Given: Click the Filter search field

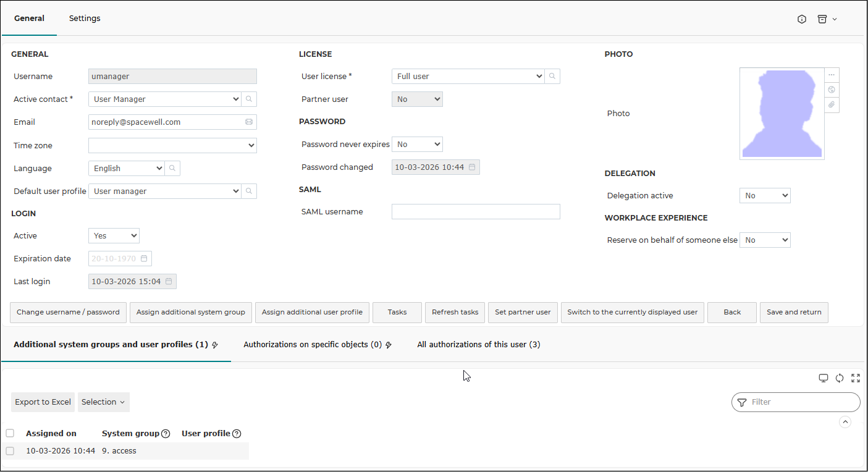Looking at the screenshot, I should coord(796,402).
